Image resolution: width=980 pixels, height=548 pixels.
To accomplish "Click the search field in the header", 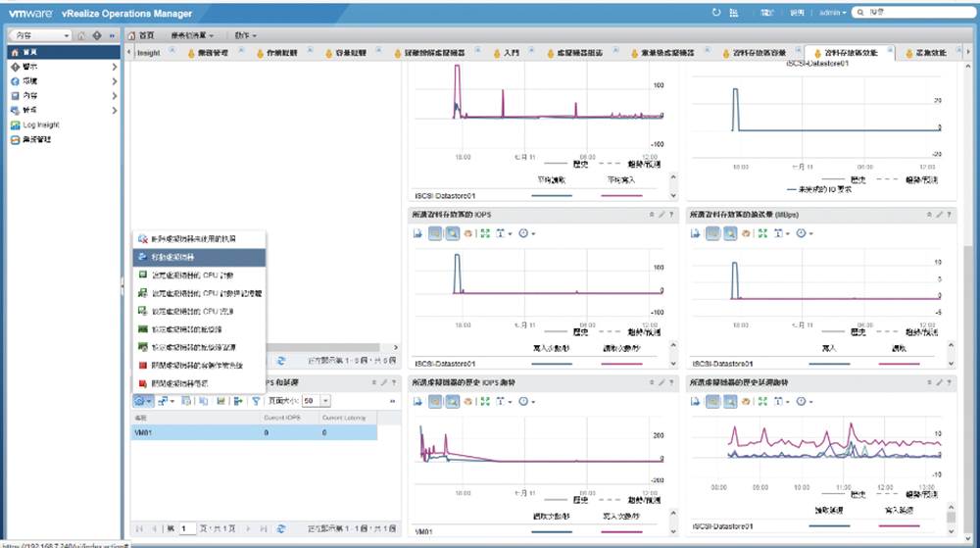I will pyautogui.click(x=914, y=12).
